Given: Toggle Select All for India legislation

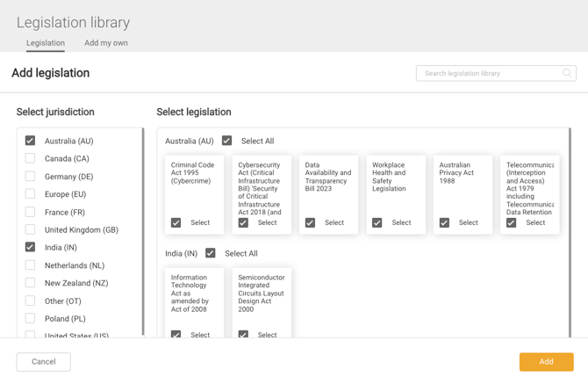Looking at the screenshot, I should point(211,253).
